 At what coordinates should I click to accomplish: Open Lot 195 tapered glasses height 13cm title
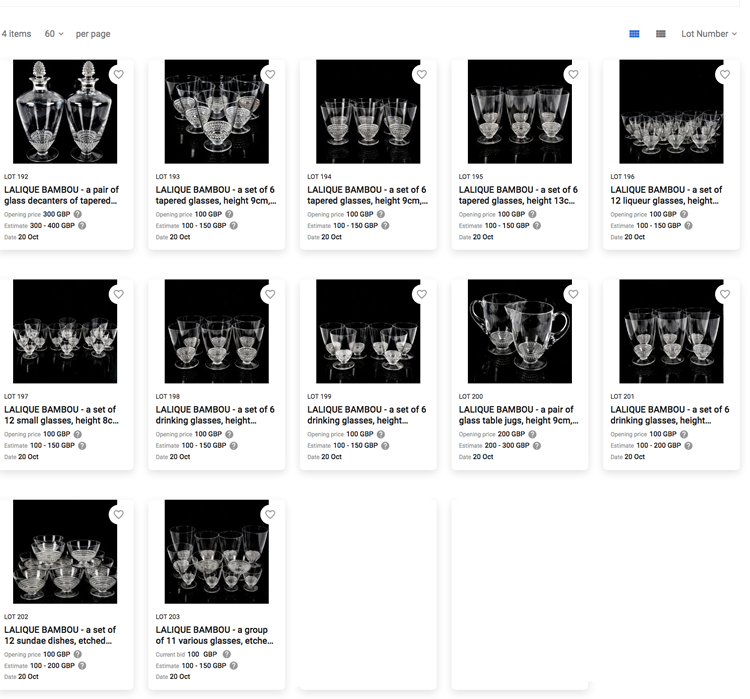coord(518,195)
